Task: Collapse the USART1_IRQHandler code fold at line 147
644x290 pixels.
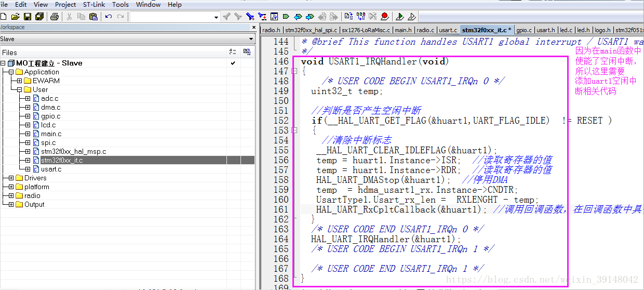Action: pos(294,71)
